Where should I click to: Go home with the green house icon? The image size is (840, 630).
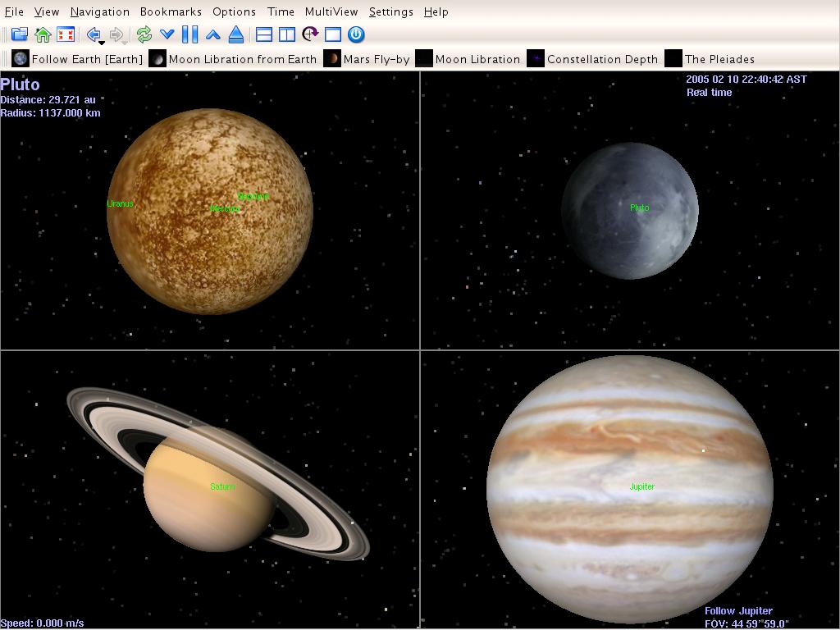(43, 34)
